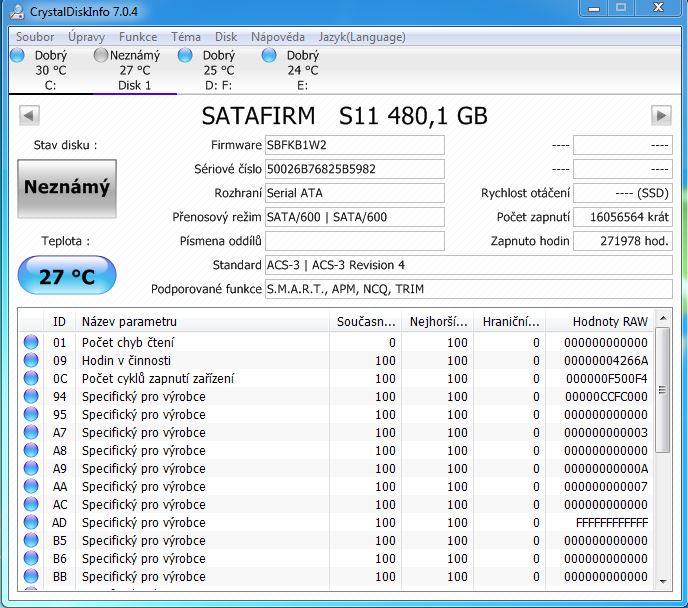This screenshot has width=688, height=608.
Task: Click RAW value 00000CCFC000
Action: point(606,397)
